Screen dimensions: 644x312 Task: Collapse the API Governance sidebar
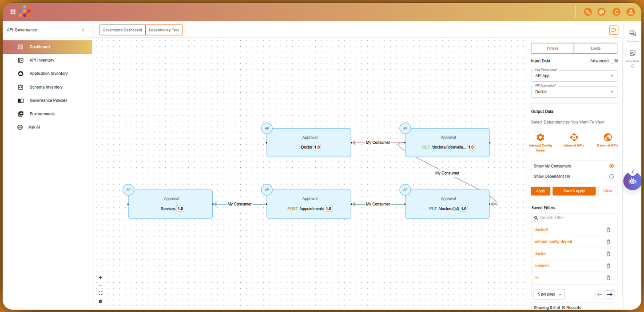click(83, 30)
